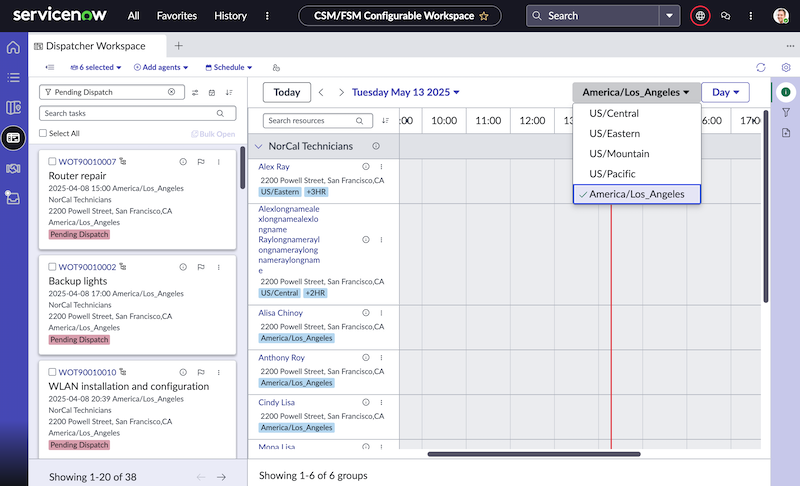Click the horizontal timeline scrollbar
This screenshot has height=486, width=800.
534,454
